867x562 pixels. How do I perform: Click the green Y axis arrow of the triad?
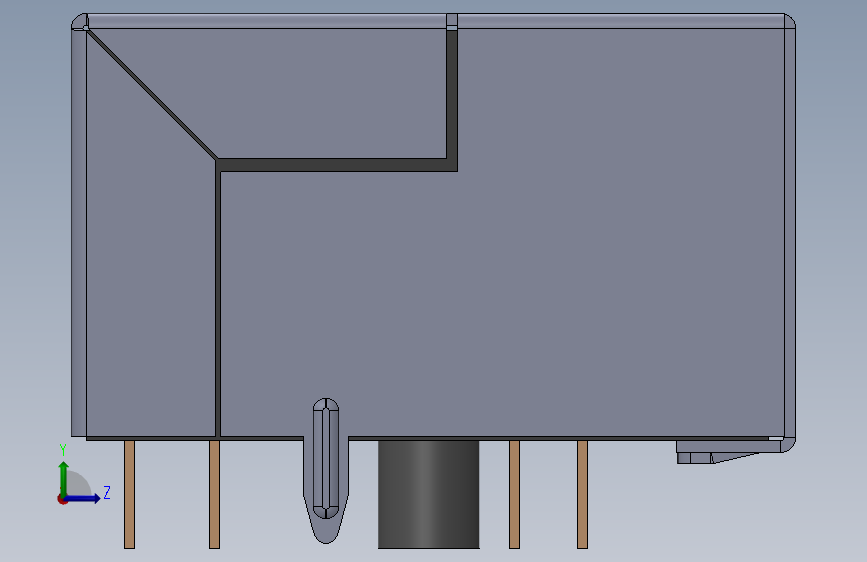(x=64, y=478)
